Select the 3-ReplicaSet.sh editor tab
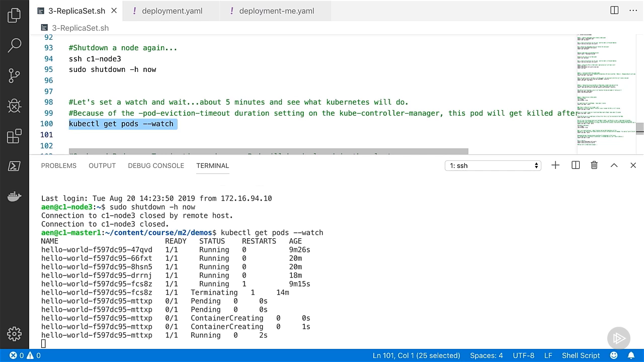644x362 pixels. [76, 11]
